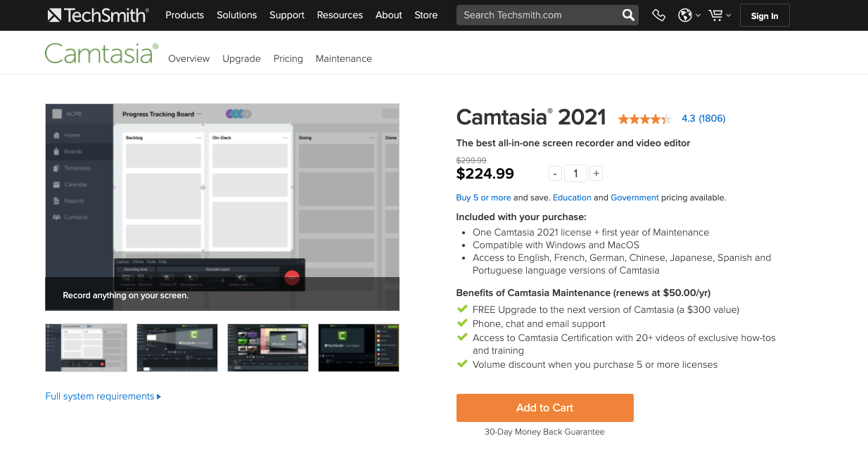Click the Add to Cart button
Screen dimensions: 868x474
click(x=544, y=408)
